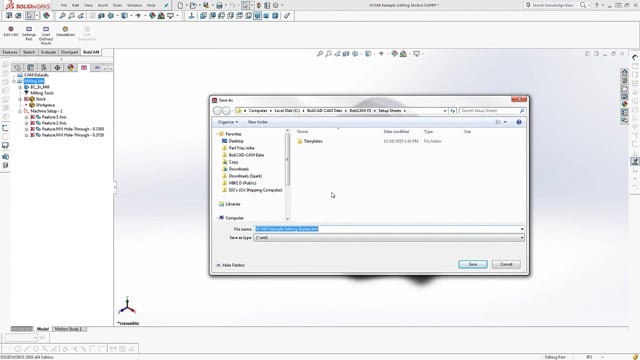
Task: Click the Open document toolbar icon
Action: coord(193,5)
